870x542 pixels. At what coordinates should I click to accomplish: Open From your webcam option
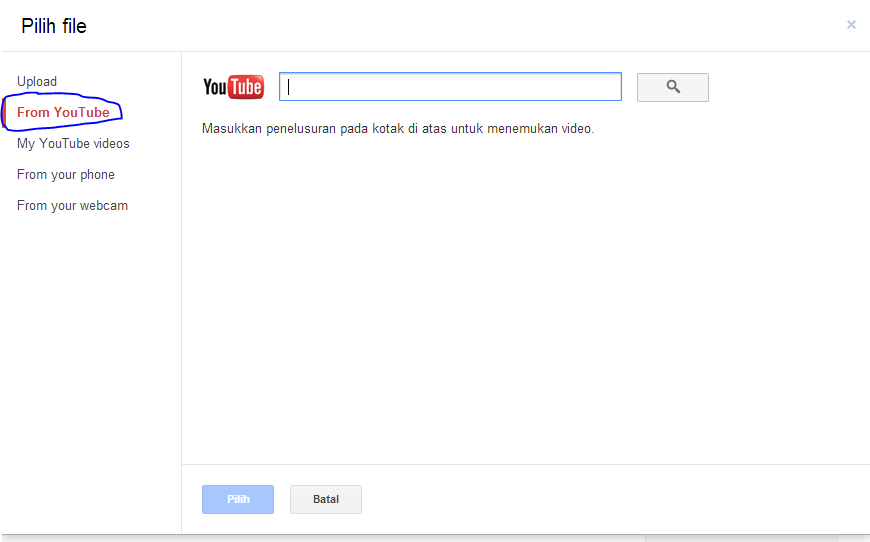tap(73, 206)
